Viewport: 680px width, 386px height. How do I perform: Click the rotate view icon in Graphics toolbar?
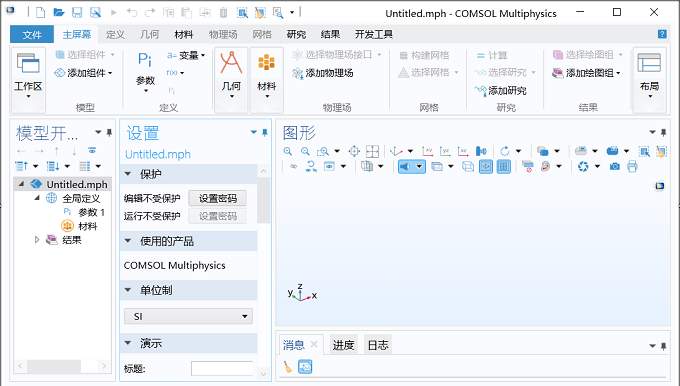pos(505,151)
